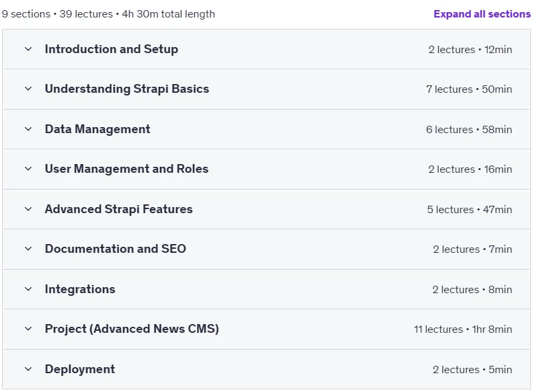Open the Data Management section title
Viewport: 533px width, 392px height.
(x=97, y=129)
